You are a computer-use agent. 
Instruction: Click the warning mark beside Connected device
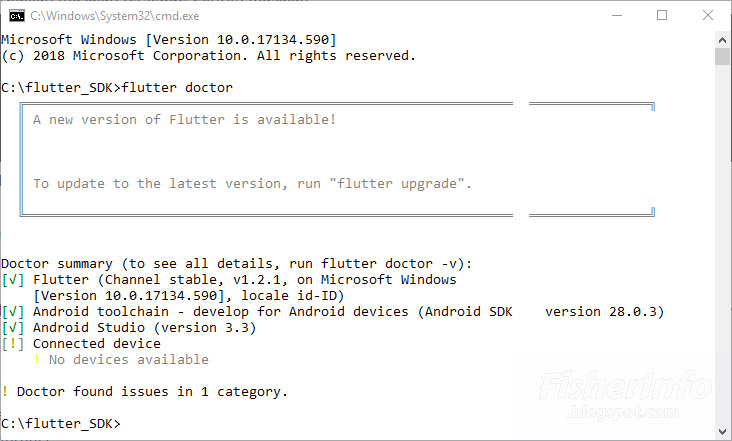(13, 343)
